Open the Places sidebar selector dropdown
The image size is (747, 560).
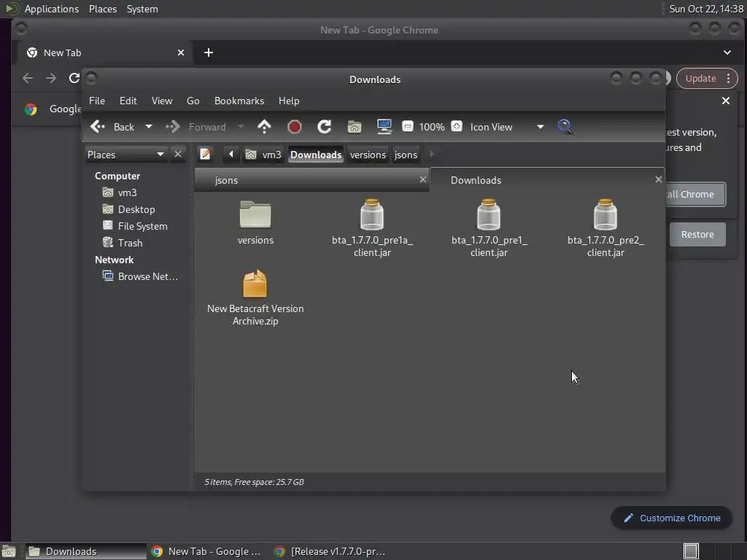click(125, 155)
